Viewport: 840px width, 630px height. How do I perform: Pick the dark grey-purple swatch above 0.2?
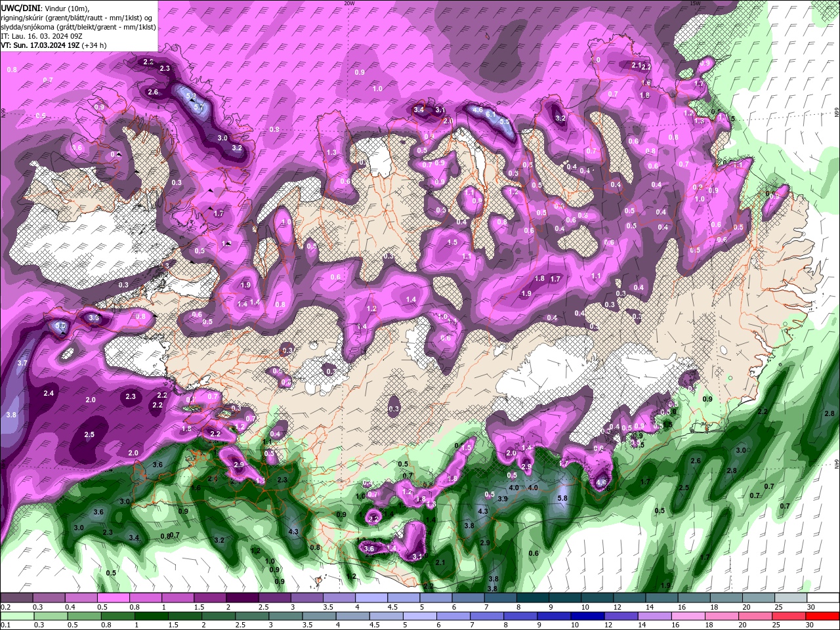pyautogui.click(x=16, y=598)
